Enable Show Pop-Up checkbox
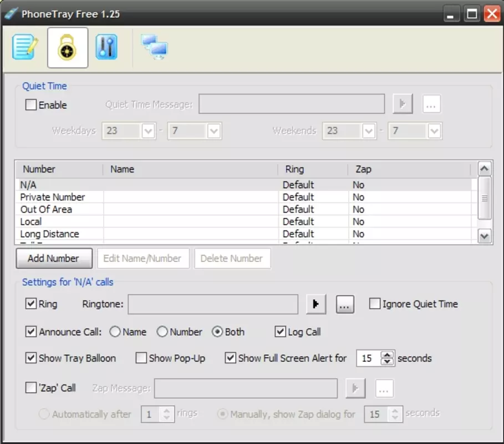The width and height of the screenshot is (504, 444). point(141,358)
